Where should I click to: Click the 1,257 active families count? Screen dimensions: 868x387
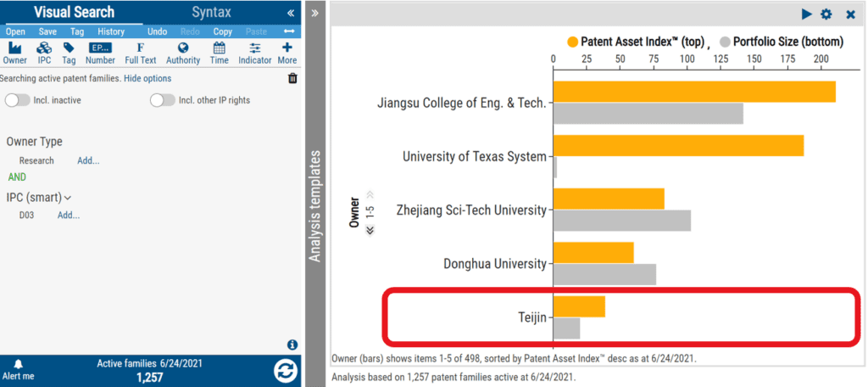[149, 377]
